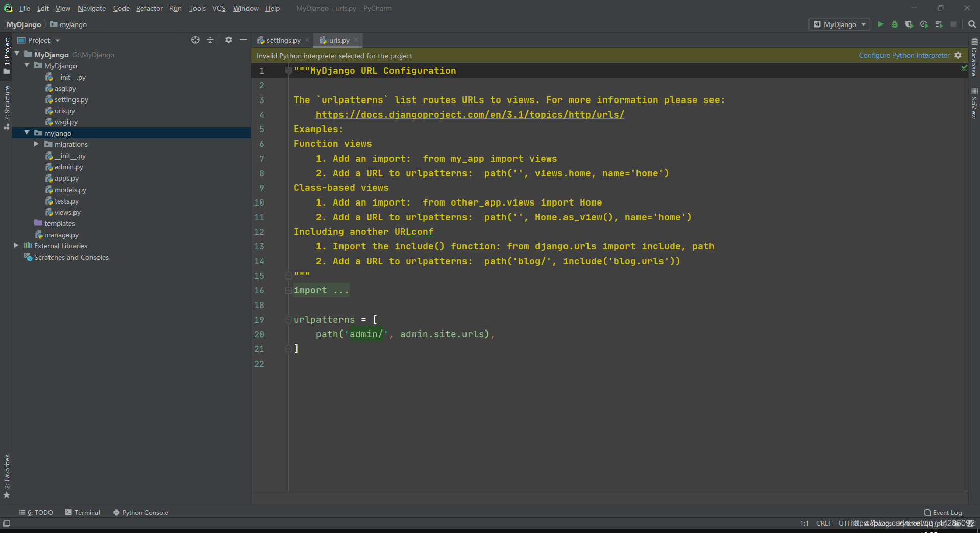Open the SciView tool window
The height and width of the screenshot is (533, 980).
tap(974, 104)
